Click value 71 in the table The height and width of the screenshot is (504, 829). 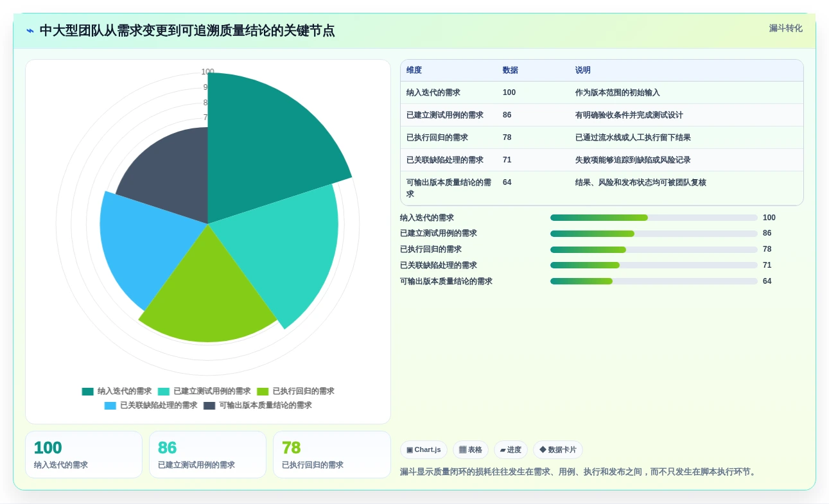tap(507, 160)
